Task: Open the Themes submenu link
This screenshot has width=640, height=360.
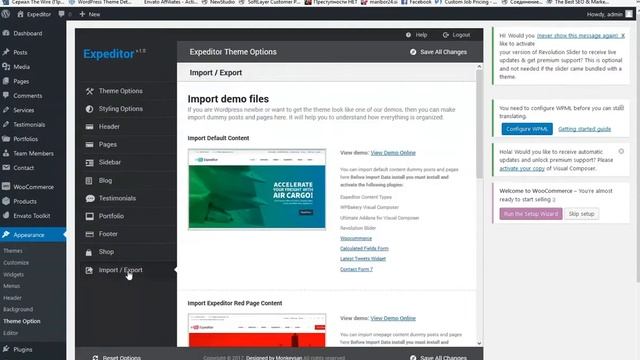Action: click(x=13, y=251)
